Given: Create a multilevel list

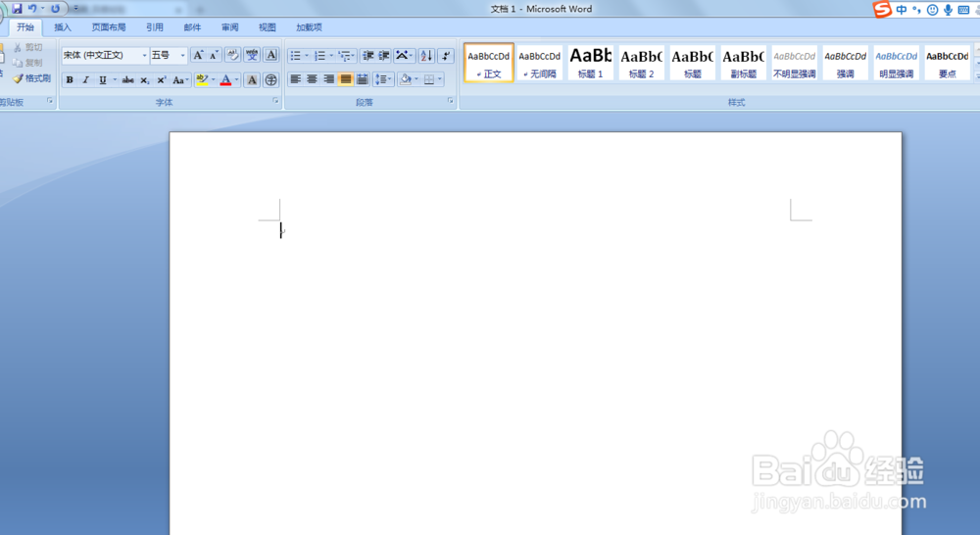Looking at the screenshot, I should [344, 56].
